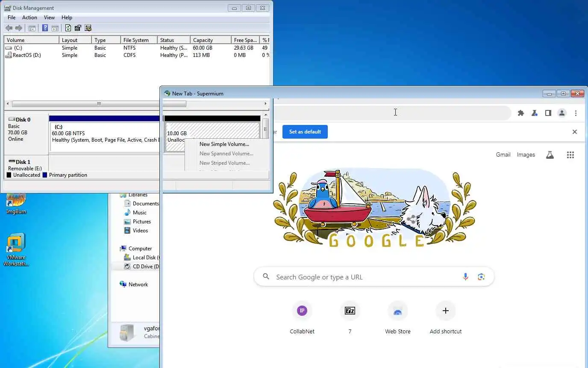This screenshot has width=588, height=368.
Task: Click the Extensions puzzle icon in Supermium
Action: tap(521, 113)
